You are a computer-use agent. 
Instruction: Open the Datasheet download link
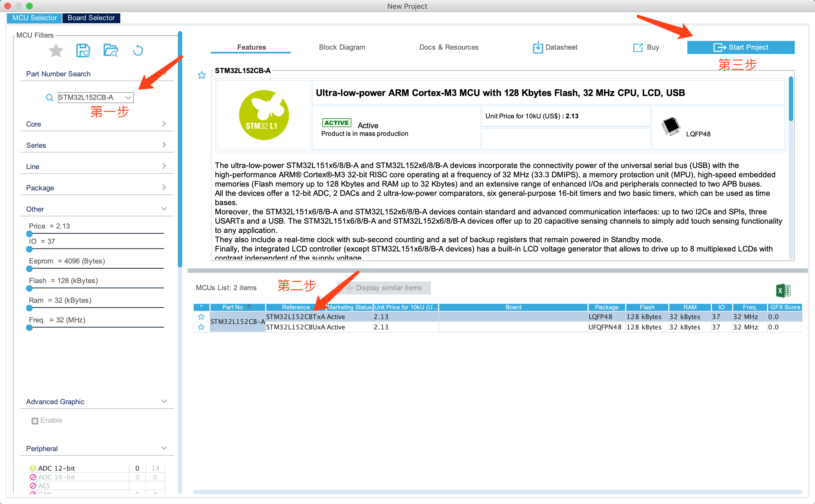pyautogui.click(x=555, y=47)
